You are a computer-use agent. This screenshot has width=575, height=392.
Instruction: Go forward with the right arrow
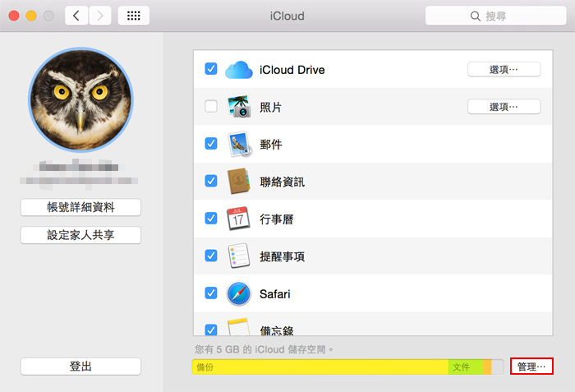coord(99,16)
